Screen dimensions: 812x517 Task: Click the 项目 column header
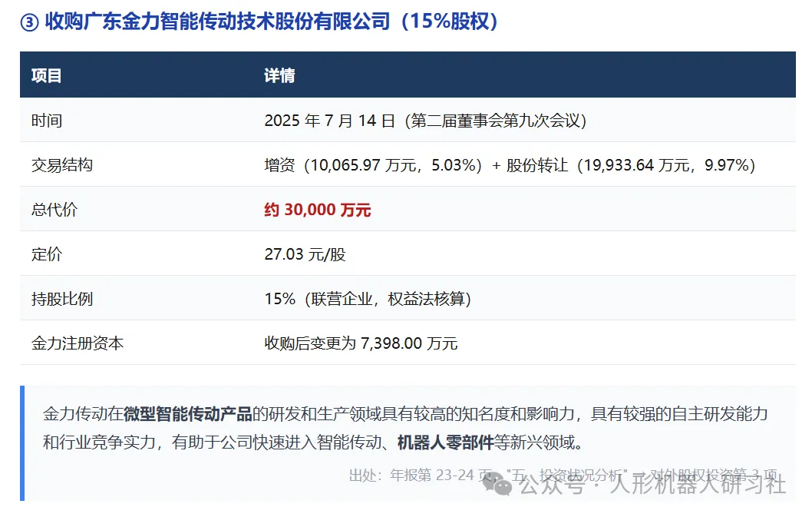tap(47, 76)
